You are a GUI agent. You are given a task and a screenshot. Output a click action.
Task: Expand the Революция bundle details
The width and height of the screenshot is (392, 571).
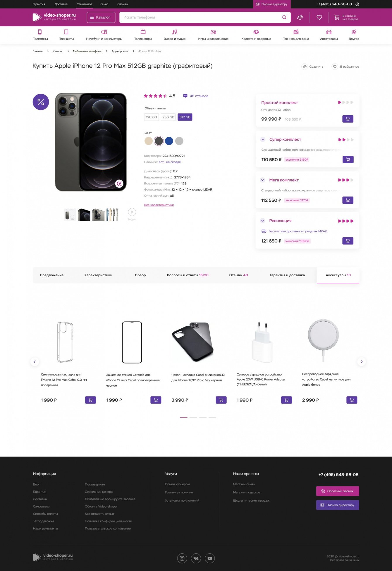pyautogui.click(x=263, y=221)
